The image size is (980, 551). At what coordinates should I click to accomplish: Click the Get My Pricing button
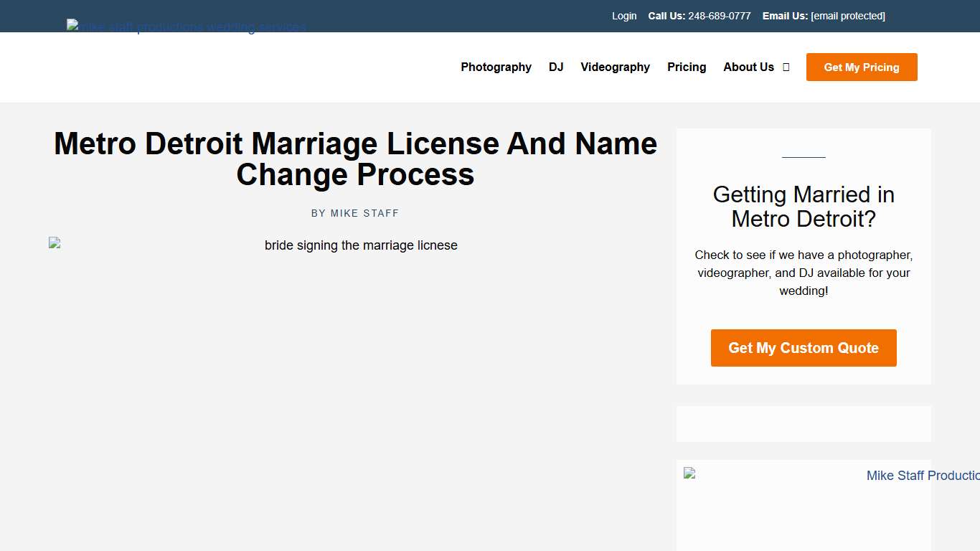[x=861, y=67]
